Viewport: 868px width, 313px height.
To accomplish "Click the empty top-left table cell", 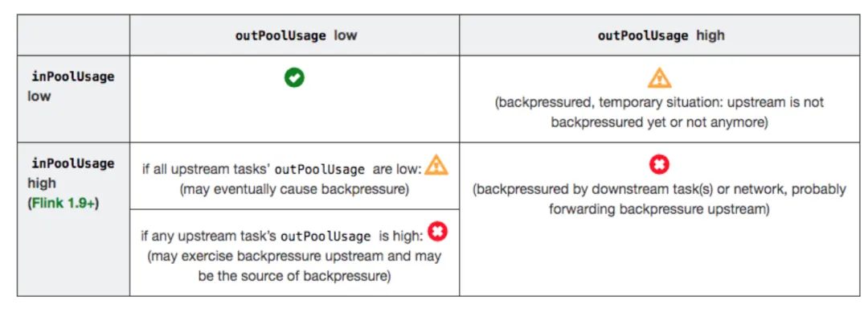I will (74, 35).
